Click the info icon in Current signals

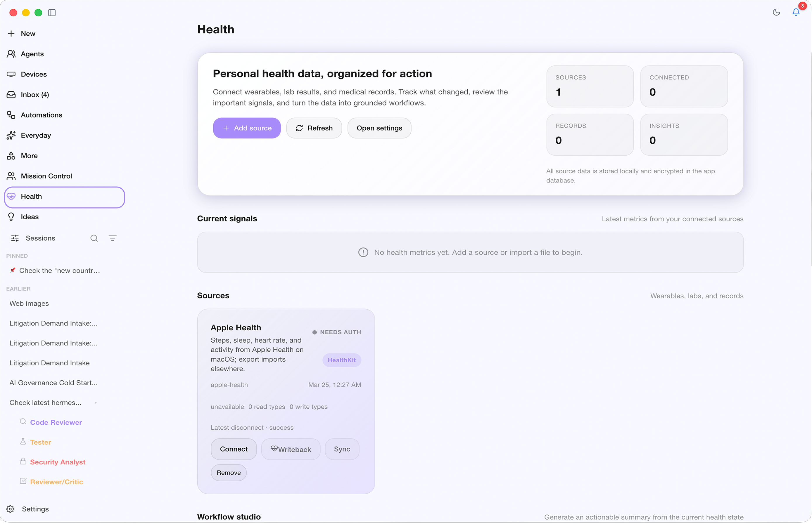(363, 252)
